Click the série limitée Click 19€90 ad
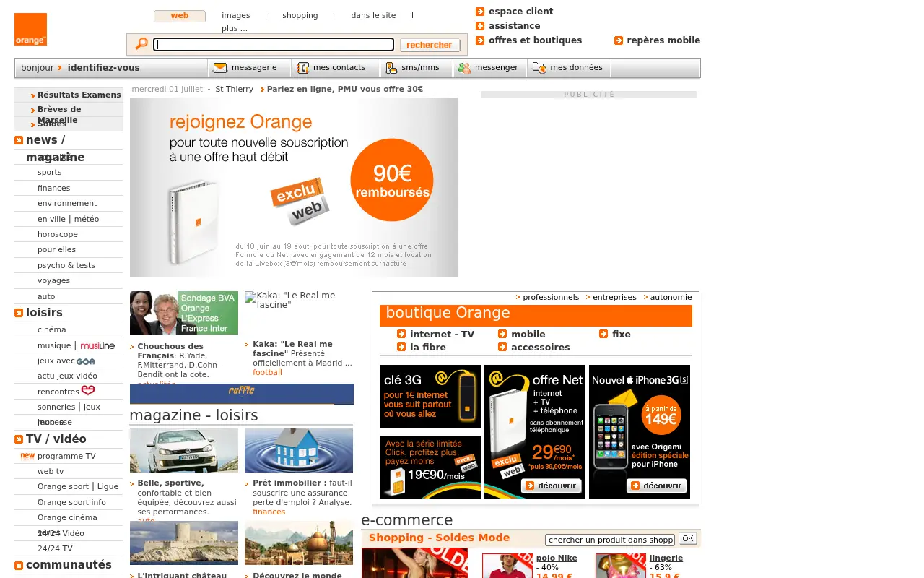 coord(430,467)
